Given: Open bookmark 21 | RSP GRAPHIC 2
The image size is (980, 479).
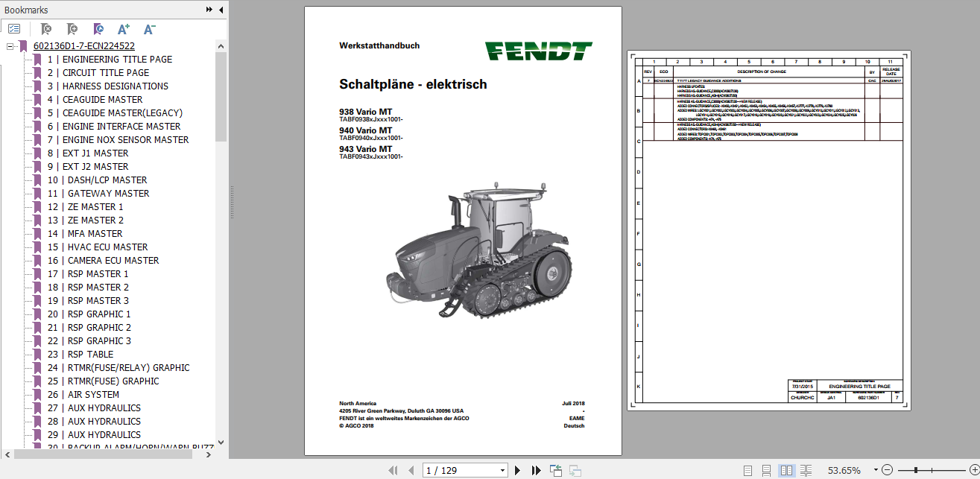Looking at the screenshot, I should 89,328.
